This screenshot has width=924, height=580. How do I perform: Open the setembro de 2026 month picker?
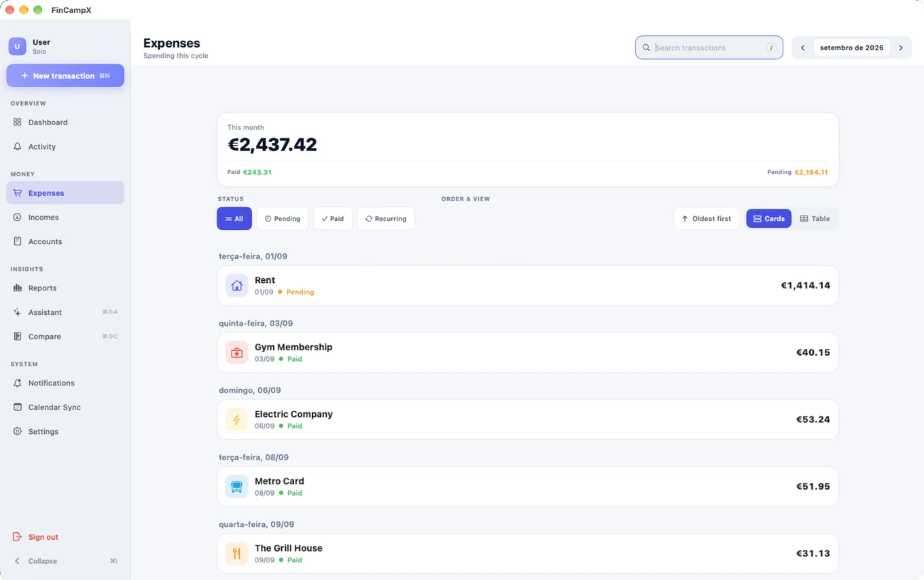[852, 48]
